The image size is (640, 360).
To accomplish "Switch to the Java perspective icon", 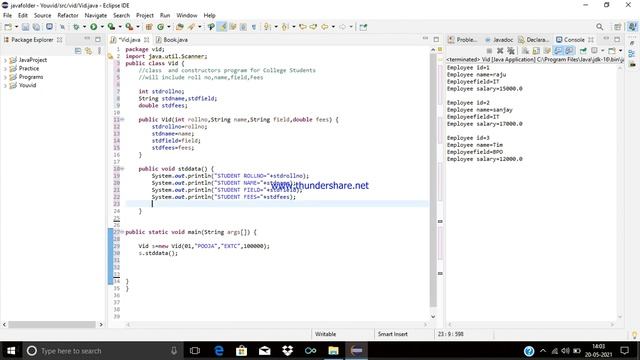I will (x=632, y=27).
